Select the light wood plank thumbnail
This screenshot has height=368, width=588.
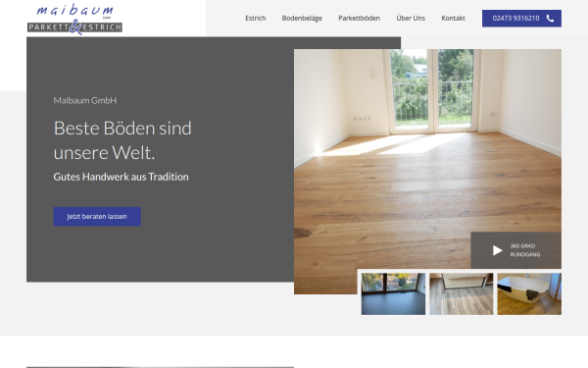point(462,294)
